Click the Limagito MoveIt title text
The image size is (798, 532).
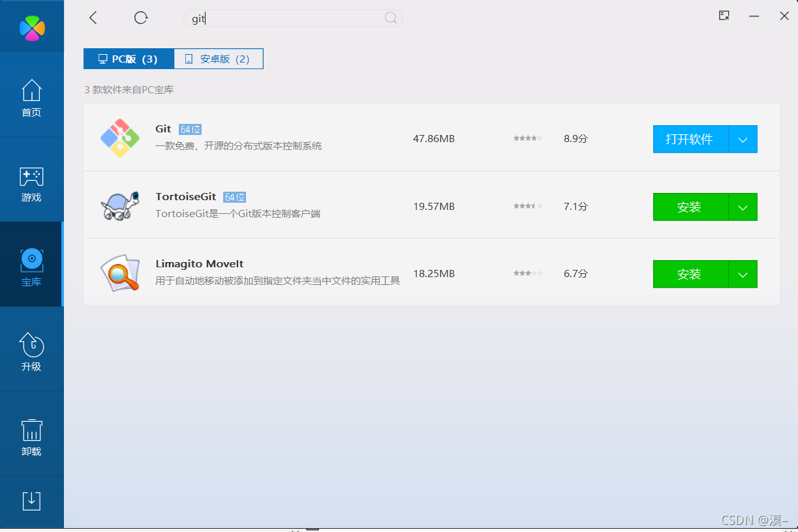200,264
